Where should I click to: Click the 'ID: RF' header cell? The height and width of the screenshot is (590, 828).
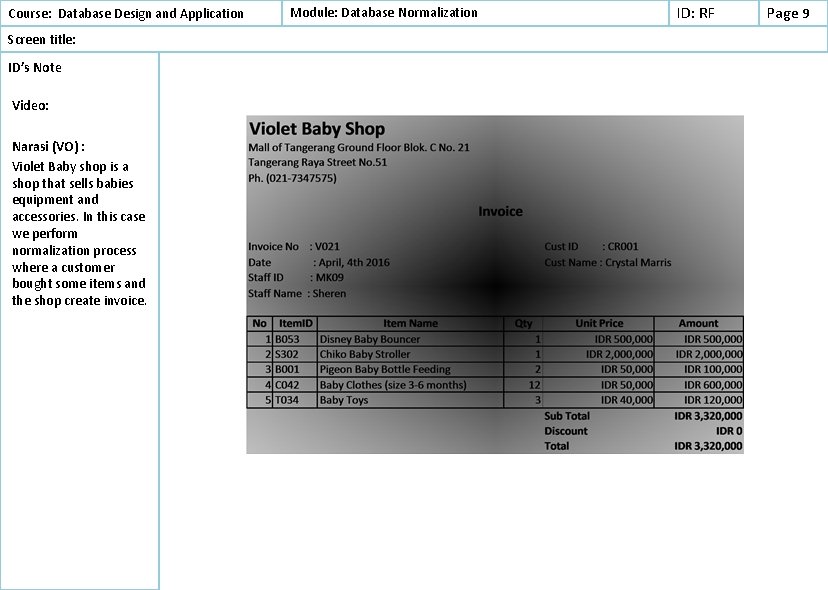tap(695, 14)
